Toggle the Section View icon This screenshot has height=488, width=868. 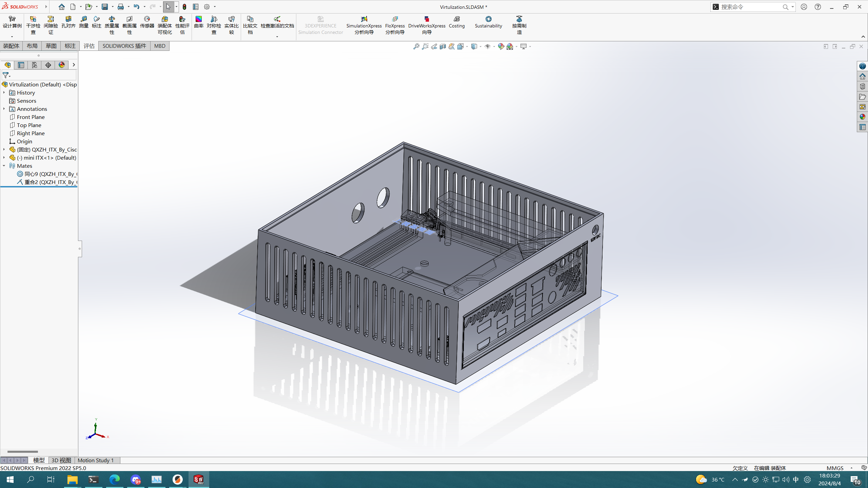[442, 46]
